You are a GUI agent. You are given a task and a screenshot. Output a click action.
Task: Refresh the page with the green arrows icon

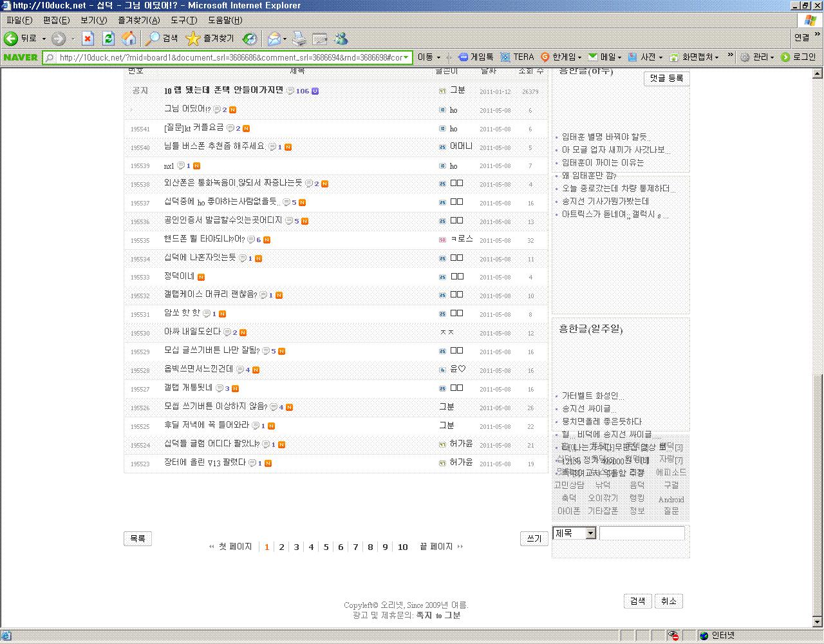[108, 39]
